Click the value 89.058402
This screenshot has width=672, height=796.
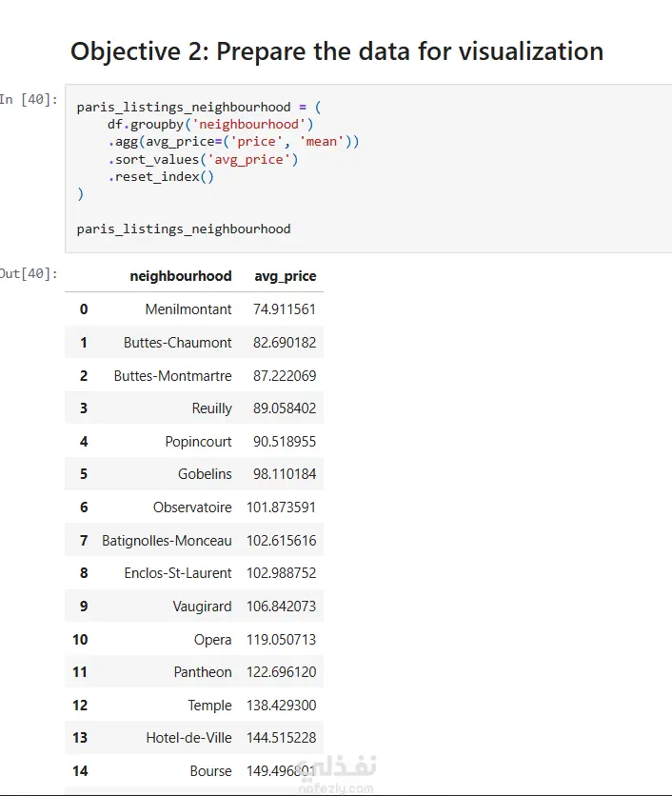(285, 408)
